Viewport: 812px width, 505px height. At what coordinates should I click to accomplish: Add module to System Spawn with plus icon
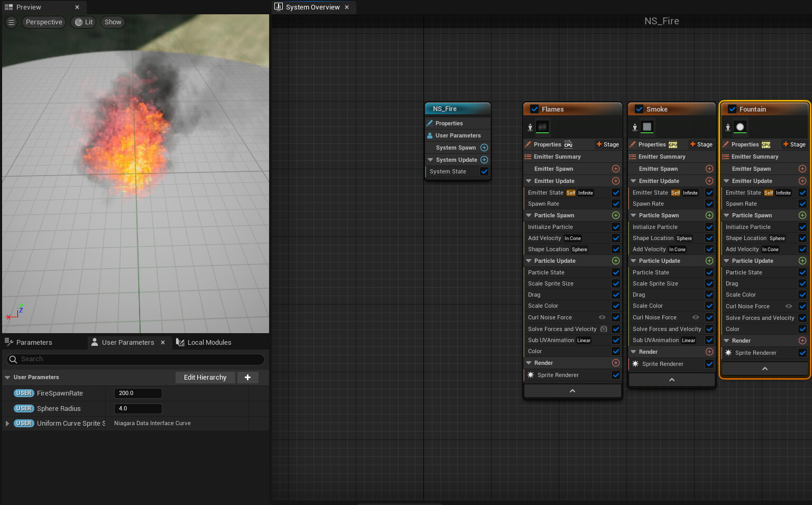[484, 148]
